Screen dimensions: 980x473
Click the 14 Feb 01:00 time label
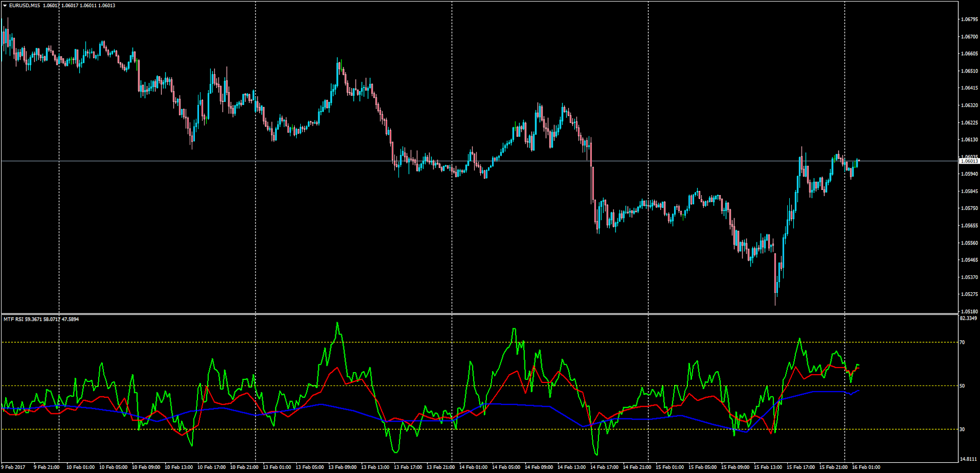[x=474, y=467]
